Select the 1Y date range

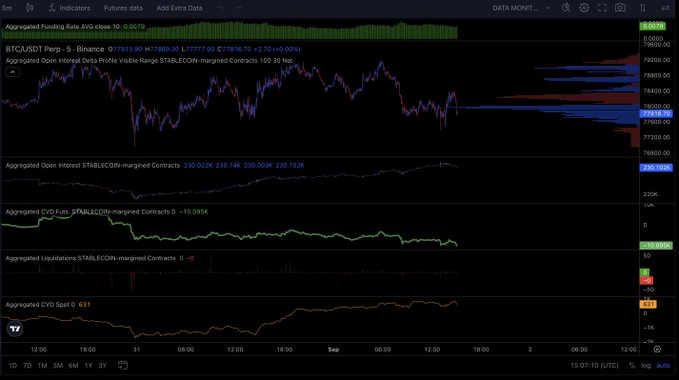coord(88,366)
